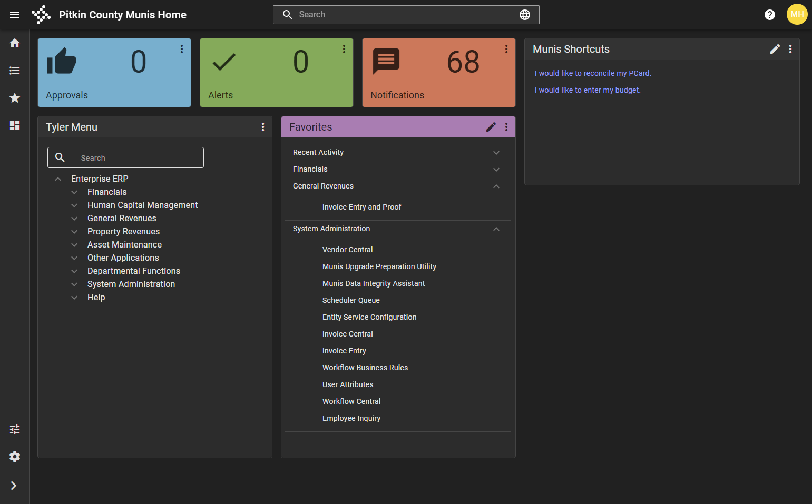Open the hamburger navigation menu
This screenshot has height=504, width=812.
(15, 15)
